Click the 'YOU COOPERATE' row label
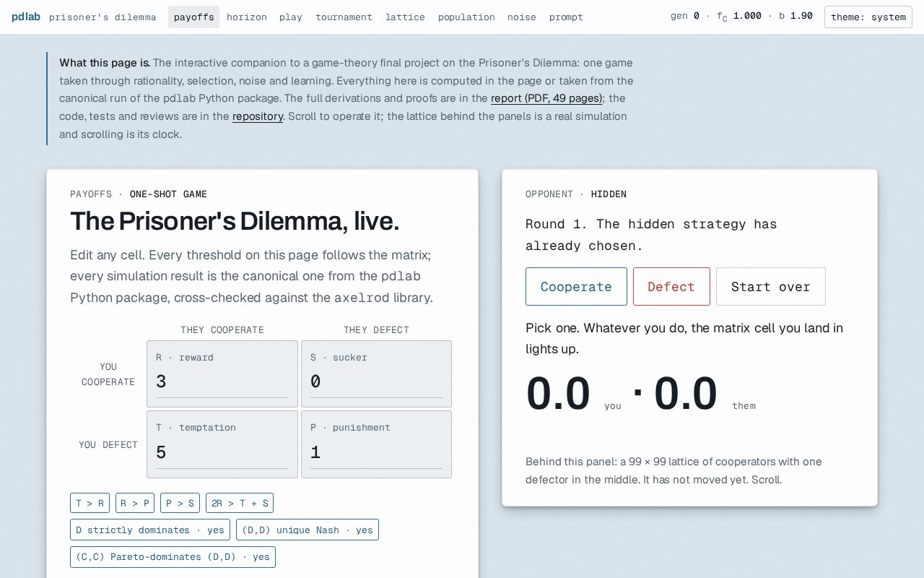The width and height of the screenshot is (924, 578). [x=108, y=374]
